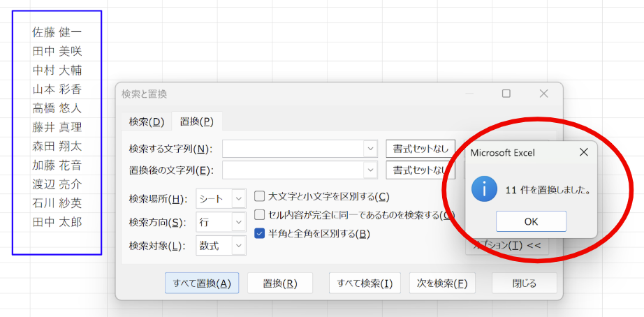Click the 閉じる button
644x317 pixels.
524,283
